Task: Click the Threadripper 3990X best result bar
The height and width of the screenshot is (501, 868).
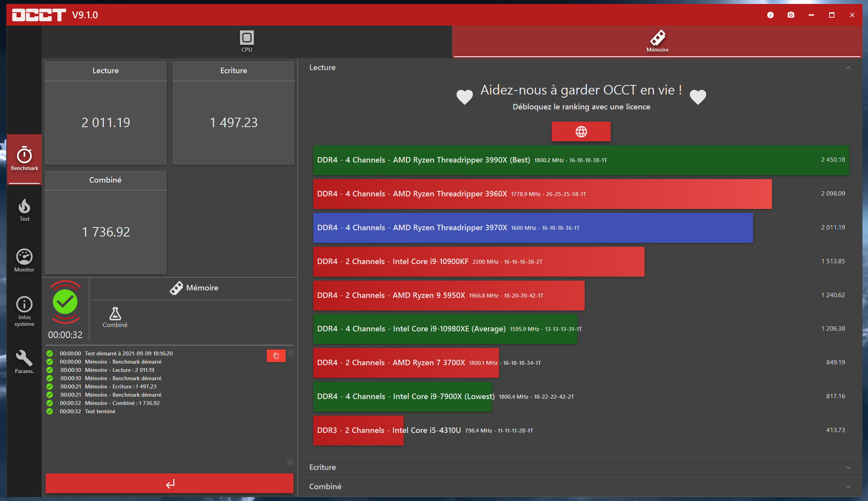Action: click(x=580, y=160)
